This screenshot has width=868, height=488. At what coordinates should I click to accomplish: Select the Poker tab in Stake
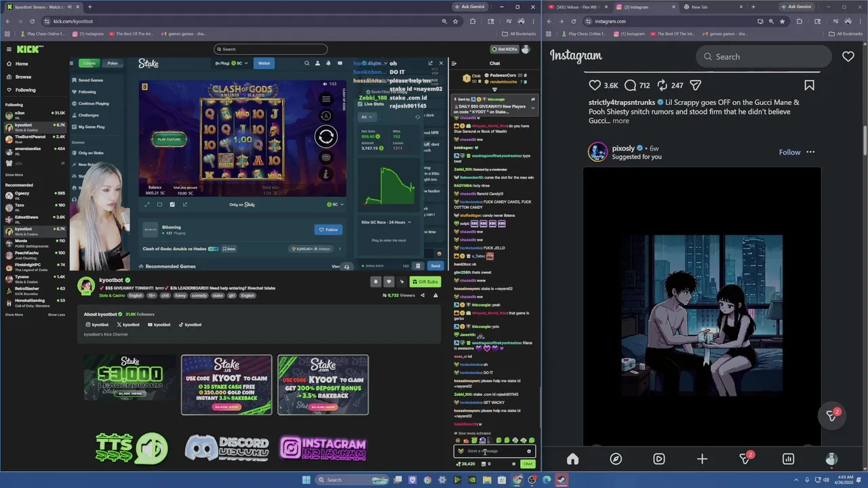pos(113,63)
